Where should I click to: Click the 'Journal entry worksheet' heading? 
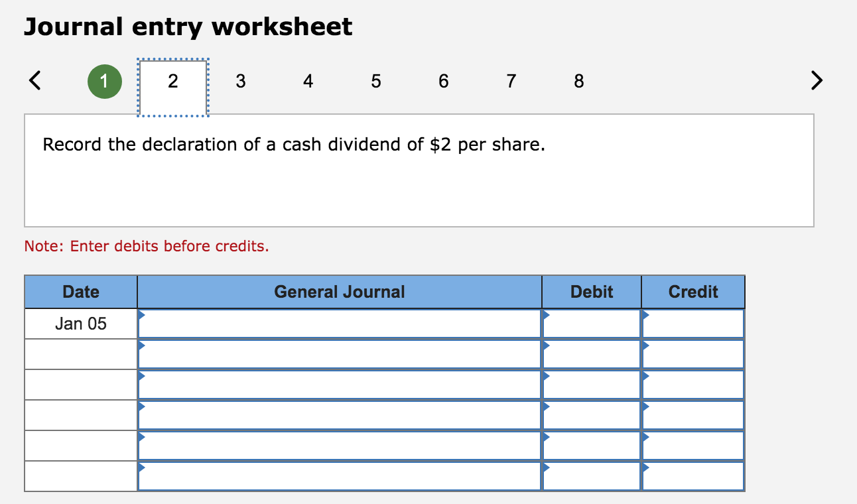pyautogui.click(x=188, y=27)
